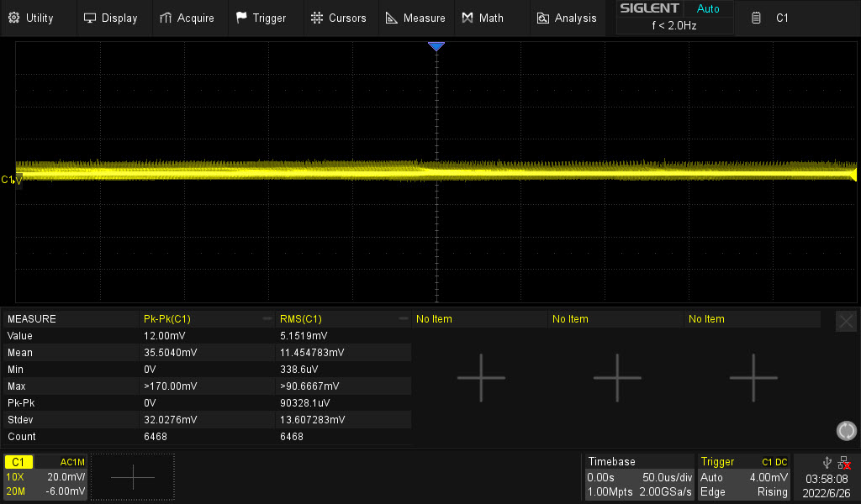Close the measurement statistics panel
The width and height of the screenshot is (861, 504).
pyautogui.click(x=846, y=321)
